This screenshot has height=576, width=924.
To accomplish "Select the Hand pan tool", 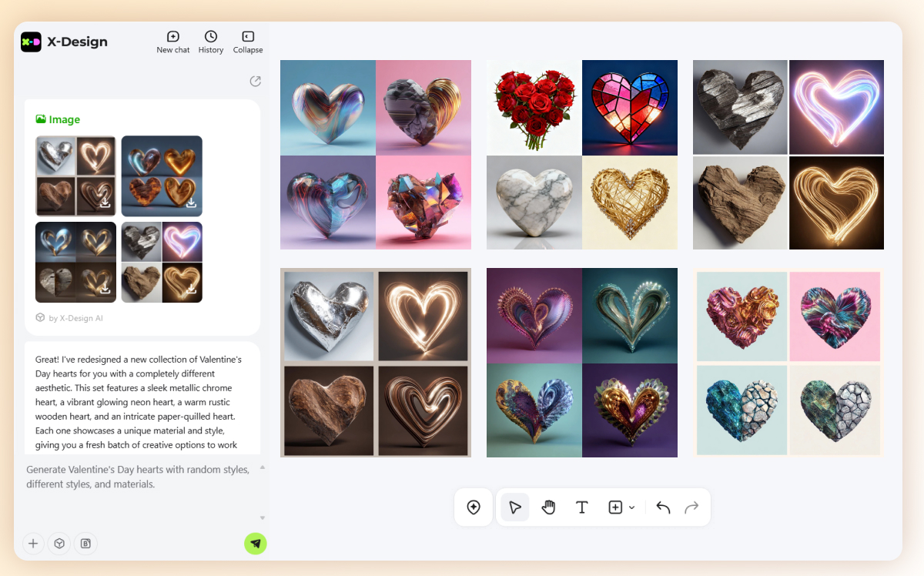I will pos(548,507).
